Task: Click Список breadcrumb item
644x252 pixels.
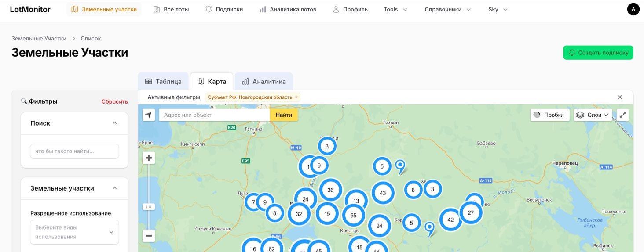Action: tap(91, 39)
